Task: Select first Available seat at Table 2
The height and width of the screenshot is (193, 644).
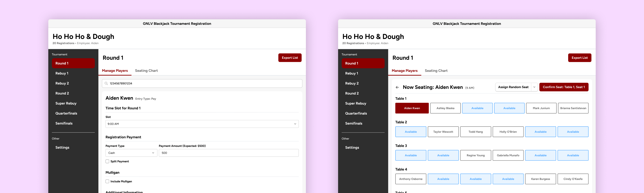Action: coord(411,132)
